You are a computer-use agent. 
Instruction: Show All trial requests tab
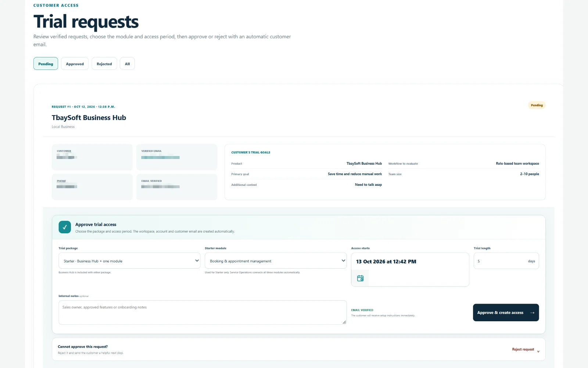point(127,64)
